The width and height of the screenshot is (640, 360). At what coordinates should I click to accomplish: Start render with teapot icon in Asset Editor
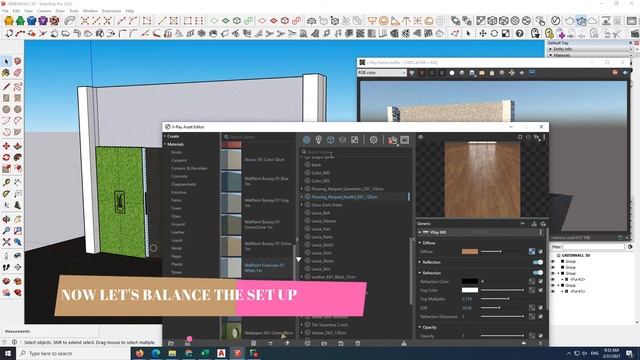393,140
